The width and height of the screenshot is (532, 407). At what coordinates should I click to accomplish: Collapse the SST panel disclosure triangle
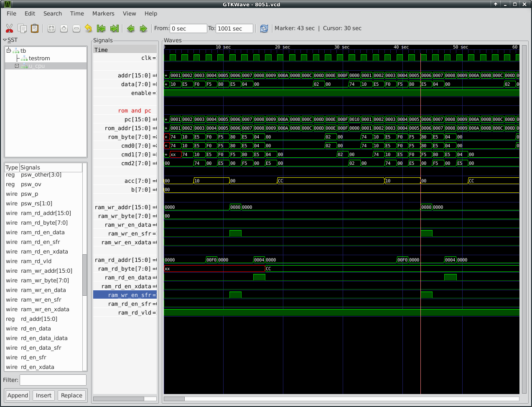[5, 40]
